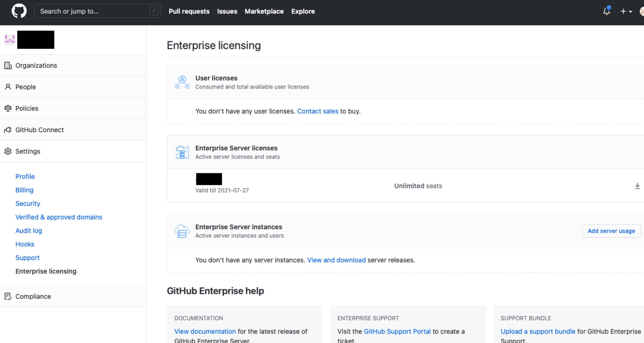
Task: Open the Billing settings link
Action: click(x=24, y=190)
